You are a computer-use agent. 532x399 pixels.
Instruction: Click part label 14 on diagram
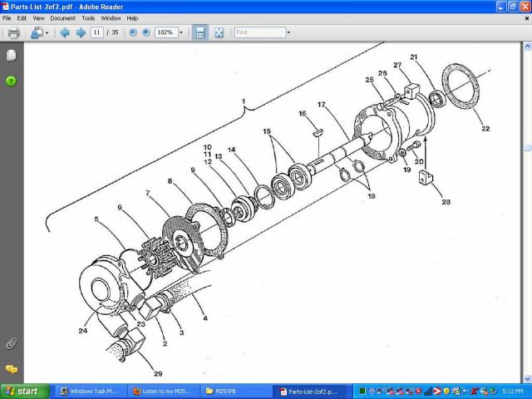pyautogui.click(x=231, y=150)
